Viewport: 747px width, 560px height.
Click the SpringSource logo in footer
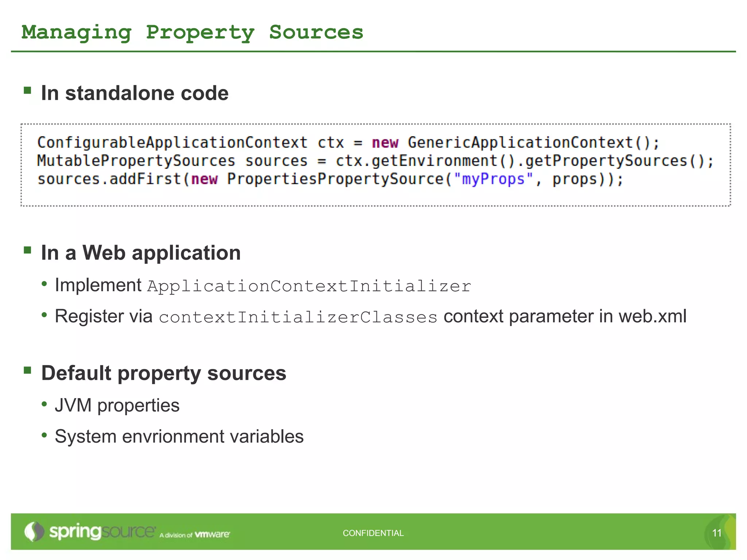90,532
